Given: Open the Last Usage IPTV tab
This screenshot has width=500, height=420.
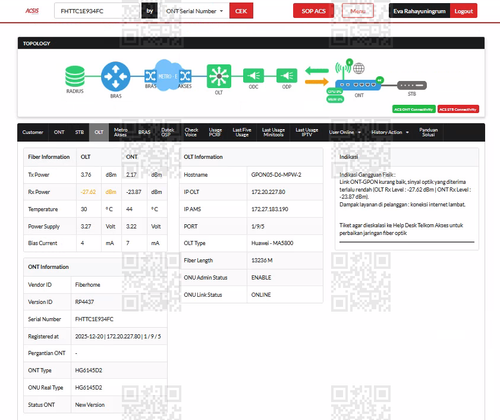Looking at the screenshot, I should [x=307, y=132].
